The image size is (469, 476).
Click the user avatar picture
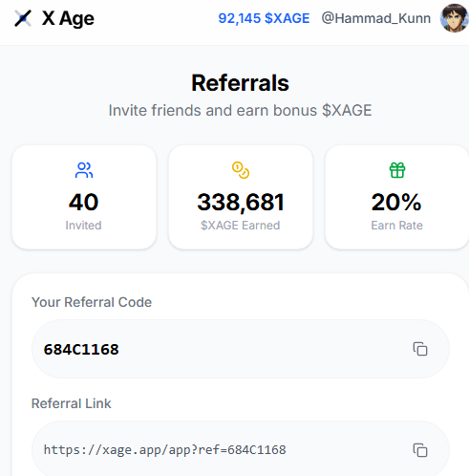click(x=454, y=18)
